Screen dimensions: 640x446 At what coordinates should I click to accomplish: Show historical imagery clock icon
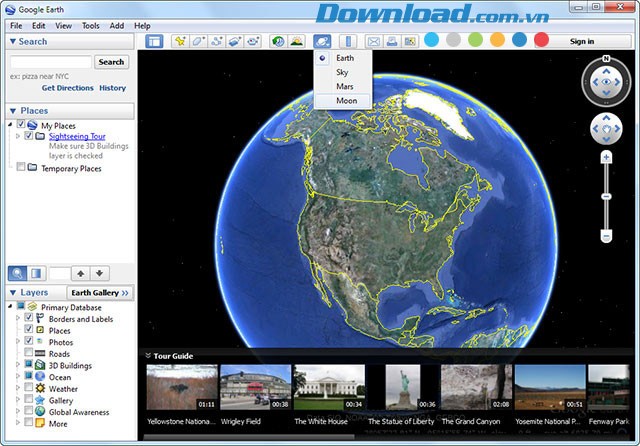coord(278,41)
